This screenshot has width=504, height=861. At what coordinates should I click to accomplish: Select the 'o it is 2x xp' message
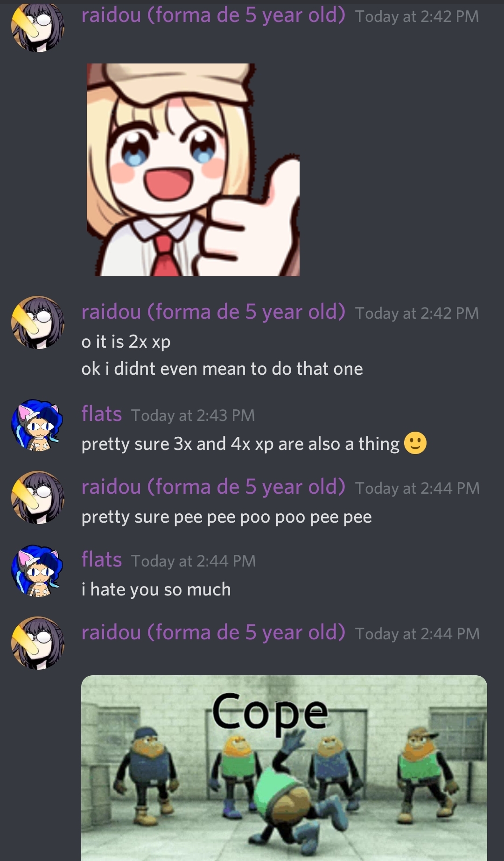(x=126, y=342)
